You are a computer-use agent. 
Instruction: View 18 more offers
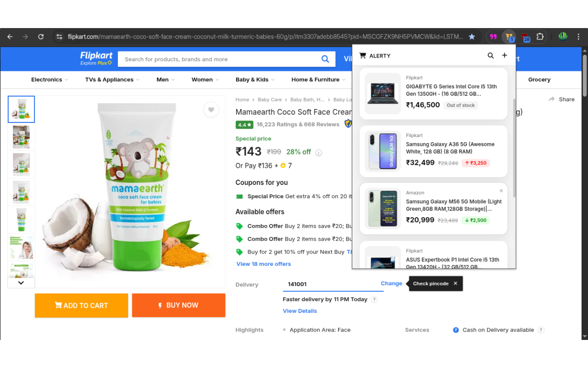264,264
